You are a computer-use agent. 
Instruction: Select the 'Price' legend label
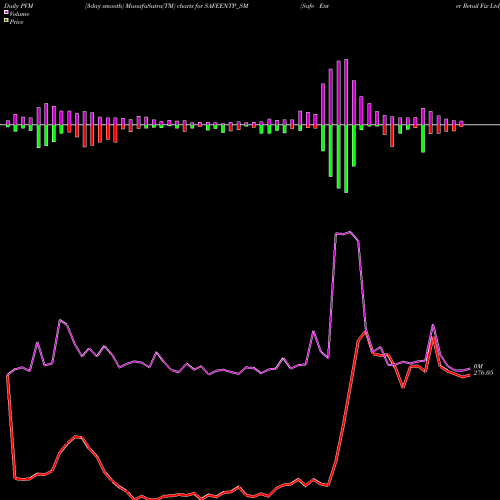tap(16, 22)
